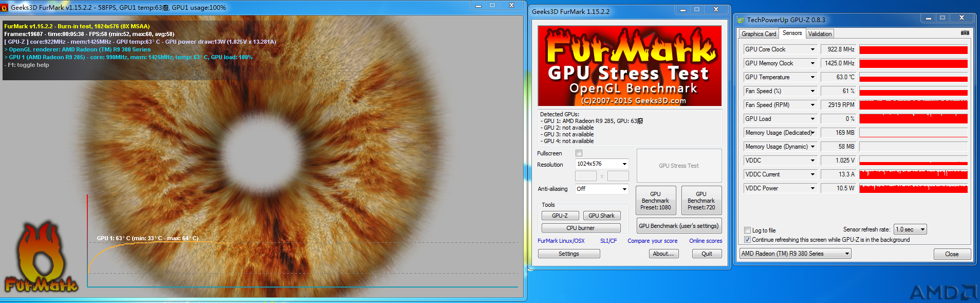Open the FurMark Linux/OSX link
Screen dimensions: 980x303
pos(561,241)
